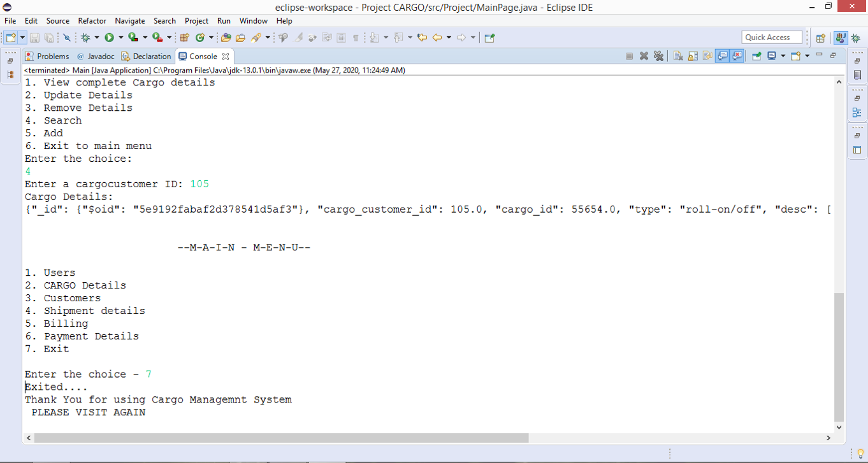Switch to the Java perspective
Image resolution: width=868 pixels, height=463 pixels.
[841, 38]
